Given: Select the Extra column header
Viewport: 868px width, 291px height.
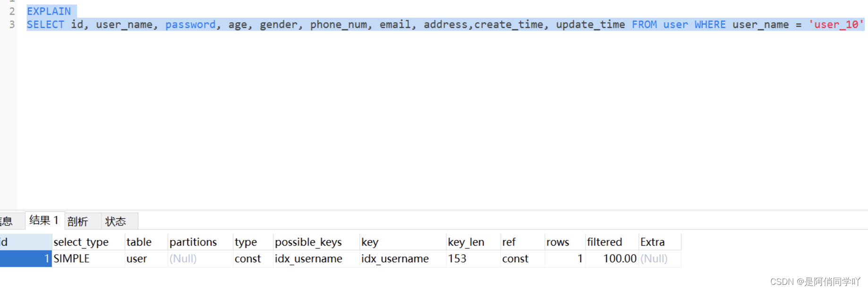Looking at the screenshot, I should click(x=660, y=242).
